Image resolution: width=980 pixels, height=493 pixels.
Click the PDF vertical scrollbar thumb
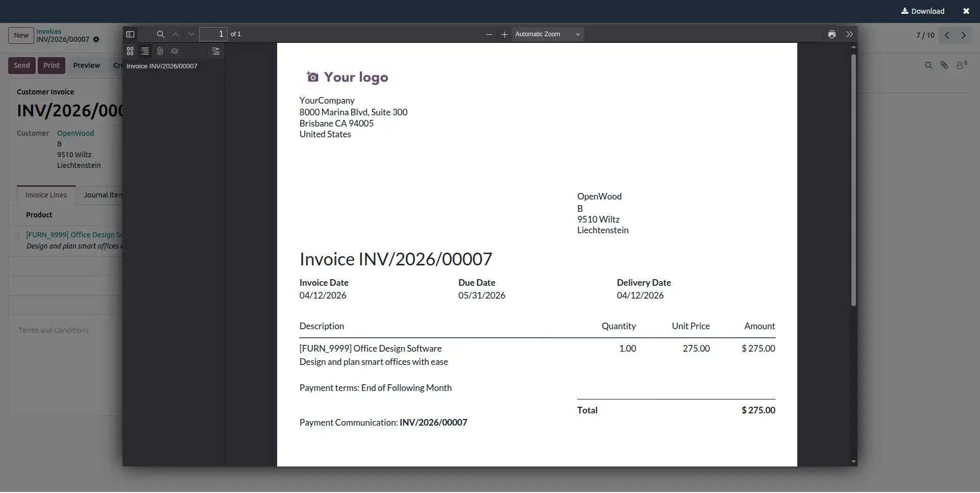click(x=853, y=180)
